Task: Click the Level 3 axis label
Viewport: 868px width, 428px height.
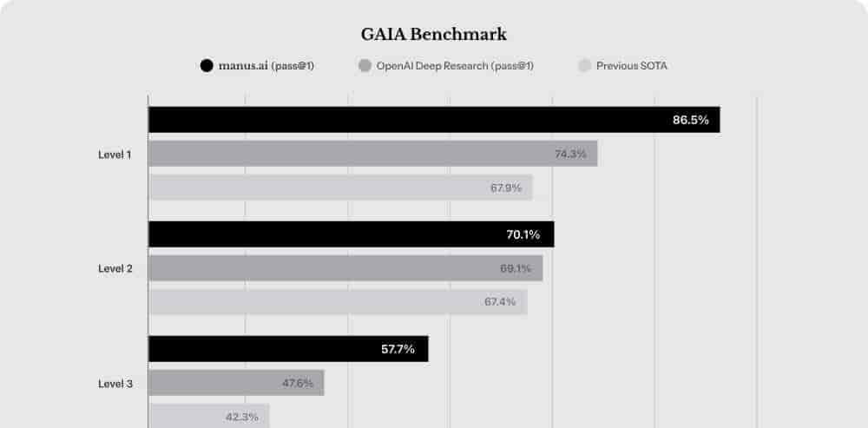Action: tap(115, 384)
